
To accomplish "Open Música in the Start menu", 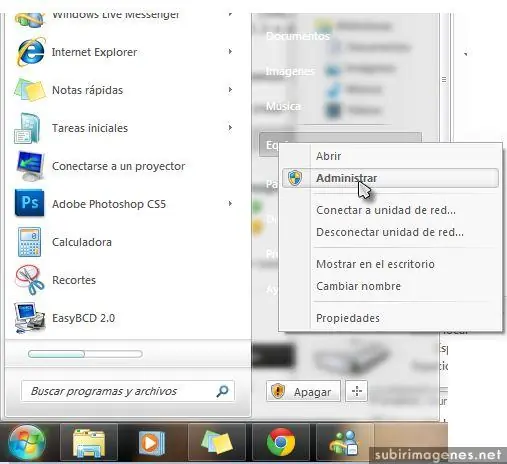I will 283,106.
